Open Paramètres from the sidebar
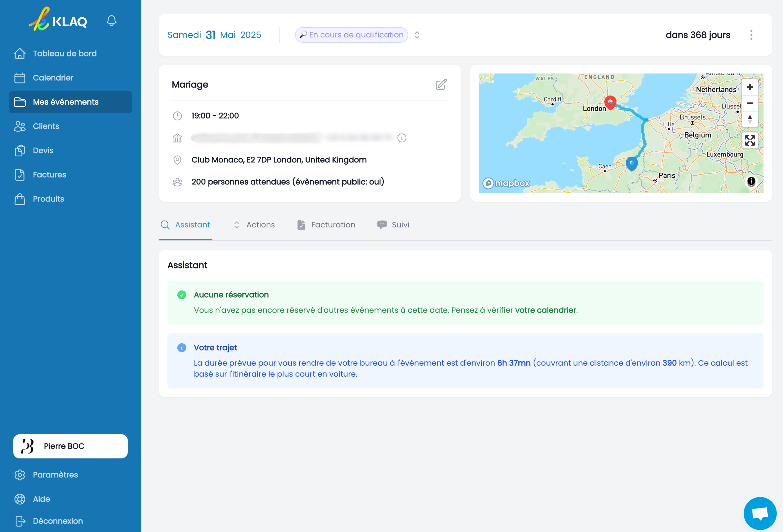Viewport: 783px width, 532px height. (x=55, y=474)
